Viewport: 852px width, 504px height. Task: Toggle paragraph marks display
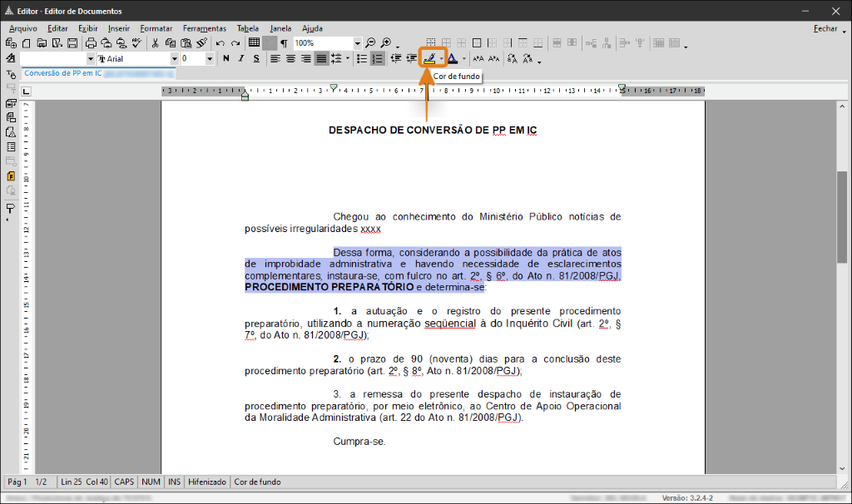pos(285,43)
